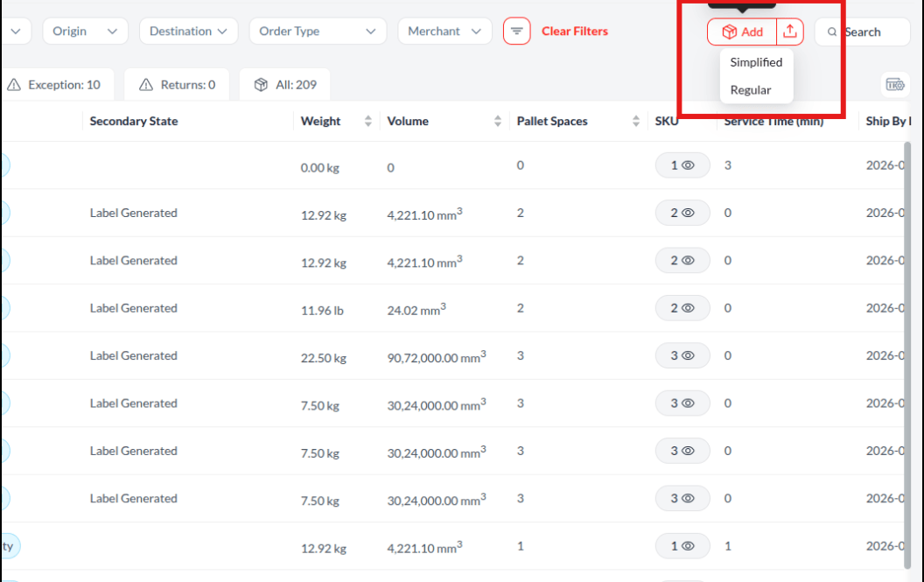Sort the table by the Pallet Spaces column
The height and width of the screenshot is (582, 924).
click(x=635, y=121)
